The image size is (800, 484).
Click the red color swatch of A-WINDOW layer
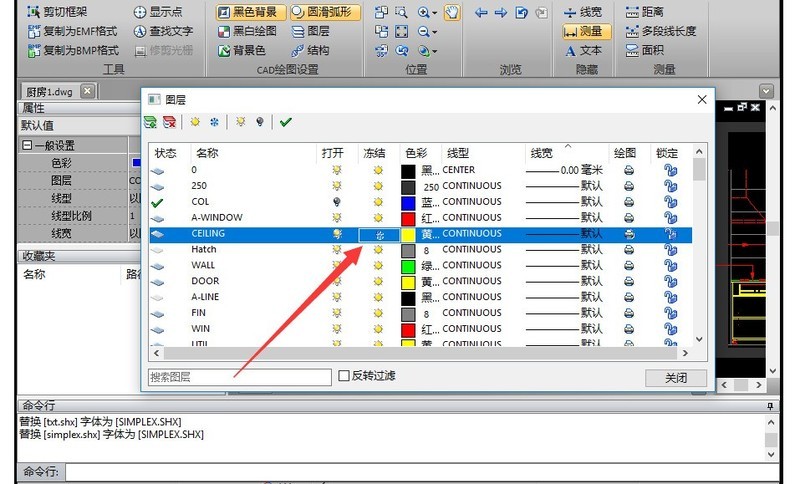pos(408,219)
